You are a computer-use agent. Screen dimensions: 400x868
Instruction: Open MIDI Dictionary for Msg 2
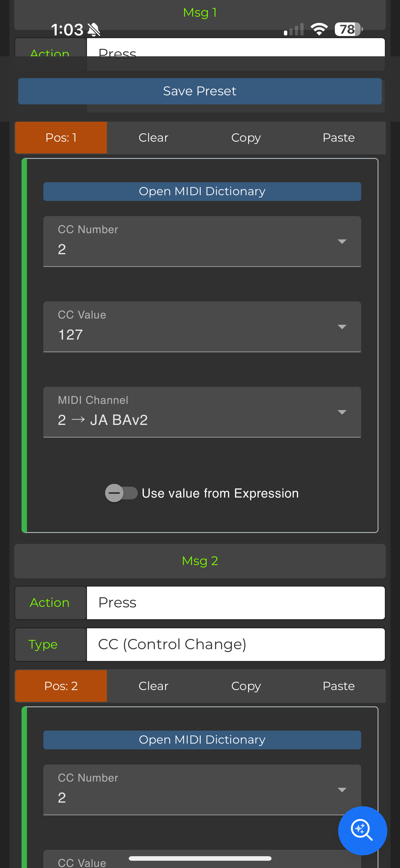click(202, 740)
